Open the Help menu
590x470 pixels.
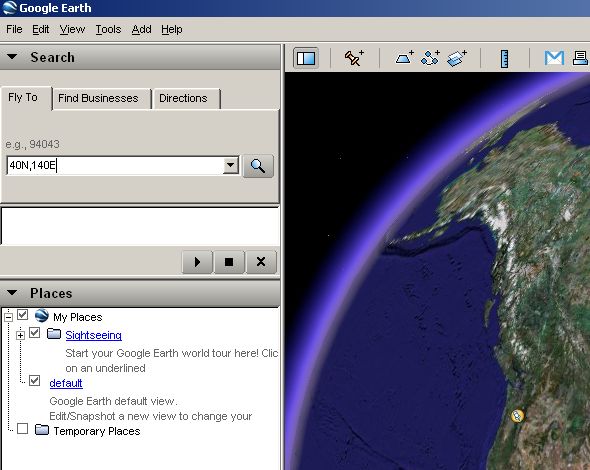(x=172, y=29)
